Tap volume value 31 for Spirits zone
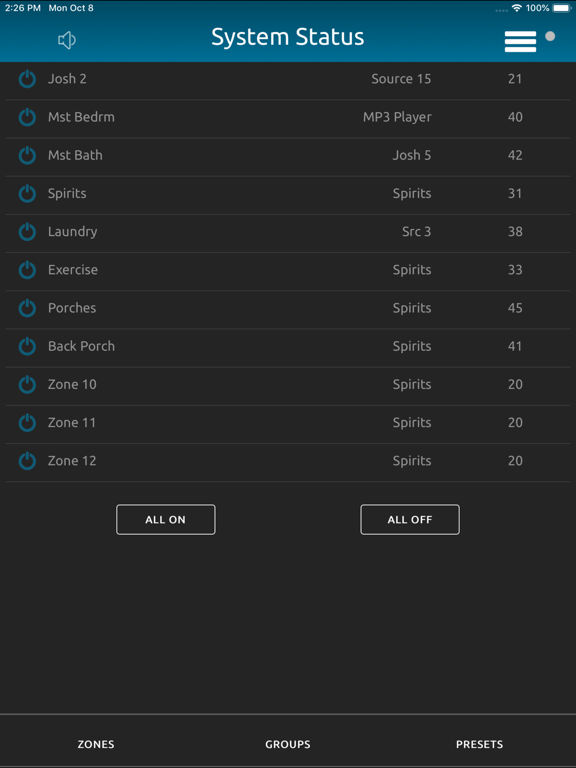Viewport: 576px width, 768px height. [515, 193]
